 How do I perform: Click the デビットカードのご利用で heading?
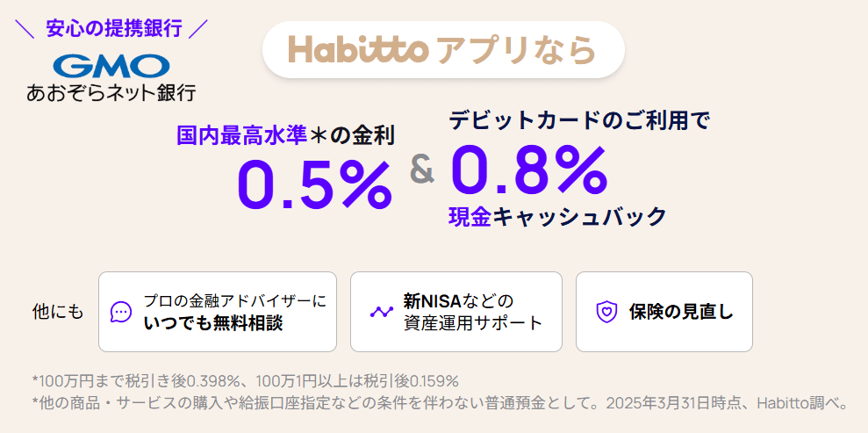580,120
